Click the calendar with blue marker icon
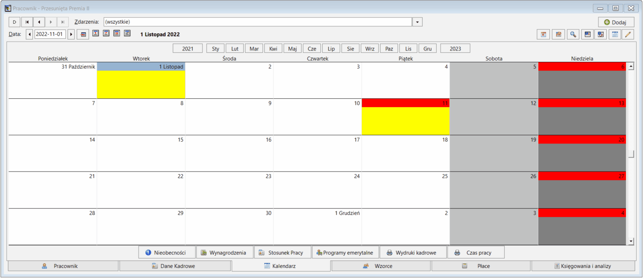Viewport: 644px width, 279px height. (x=588, y=35)
